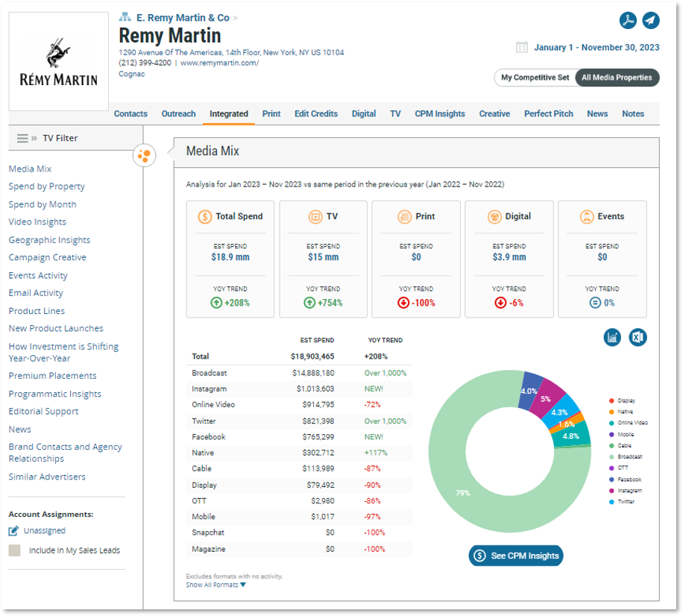Screen dimensions: 683x616
Task: Click the Broadcast legend swatch
Action: click(611, 457)
